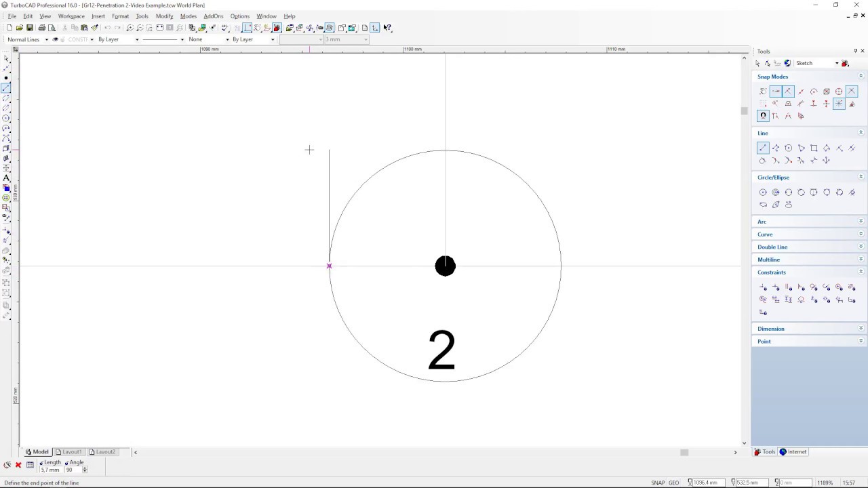Expand the Curve panel
The width and height of the screenshot is (868, 488).
tap(861, 235)
